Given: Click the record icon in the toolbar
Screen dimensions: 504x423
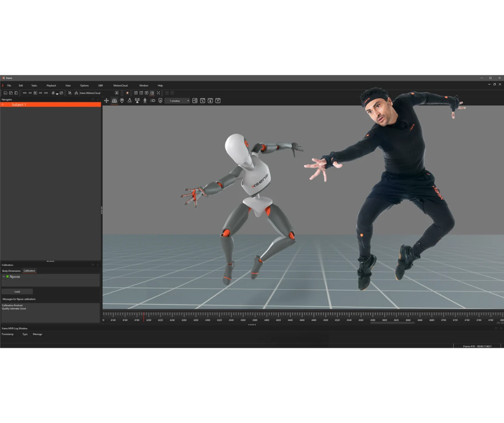Looking at the screenshot, I should click(x=127, y=92).
